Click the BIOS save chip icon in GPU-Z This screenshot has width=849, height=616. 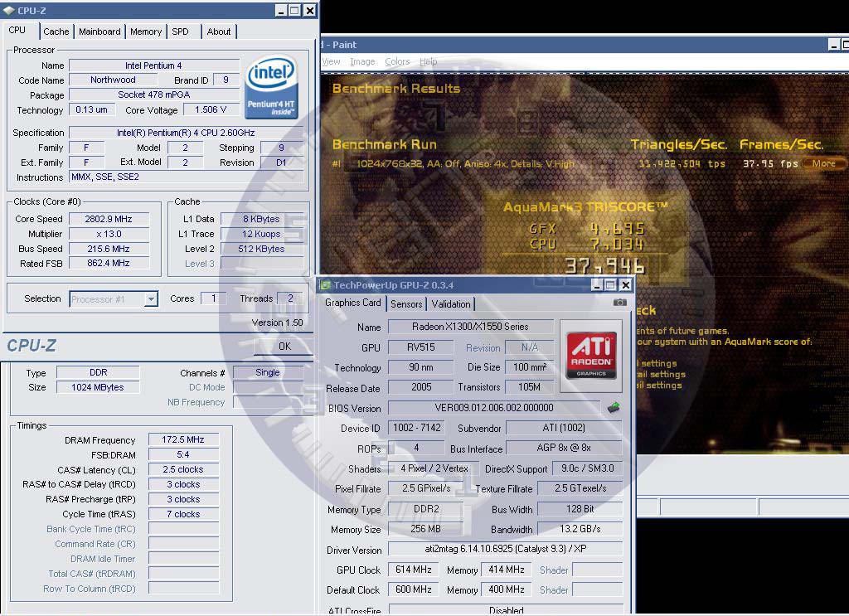[613, 408]
